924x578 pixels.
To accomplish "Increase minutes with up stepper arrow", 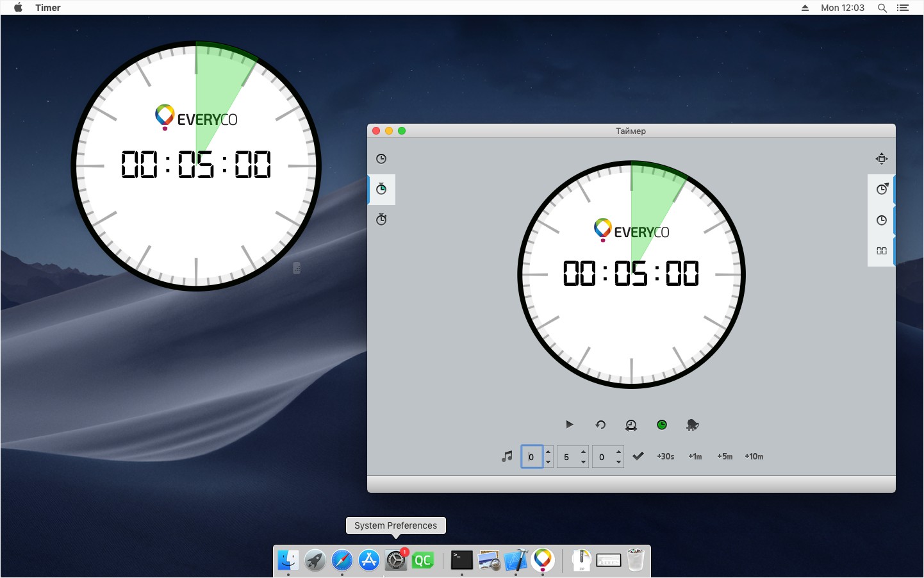I will (583, 452).
